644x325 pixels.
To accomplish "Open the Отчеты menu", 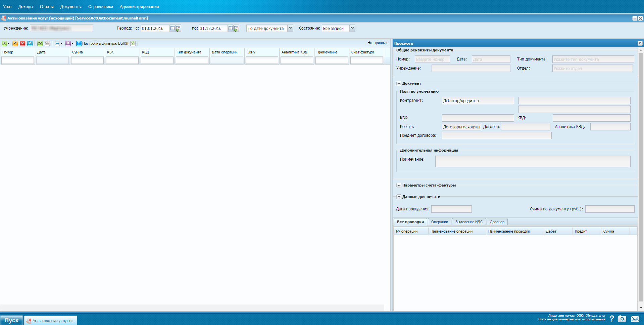I will pyautogui.click(x=47, y=6).
